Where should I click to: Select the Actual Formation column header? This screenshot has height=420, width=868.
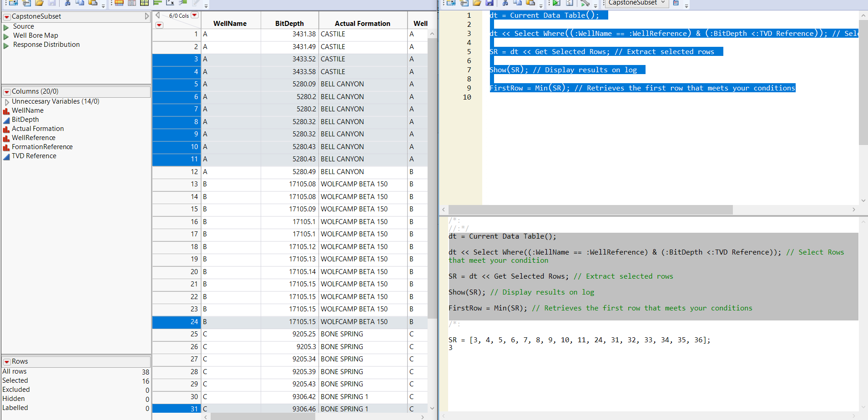[362, 24]
